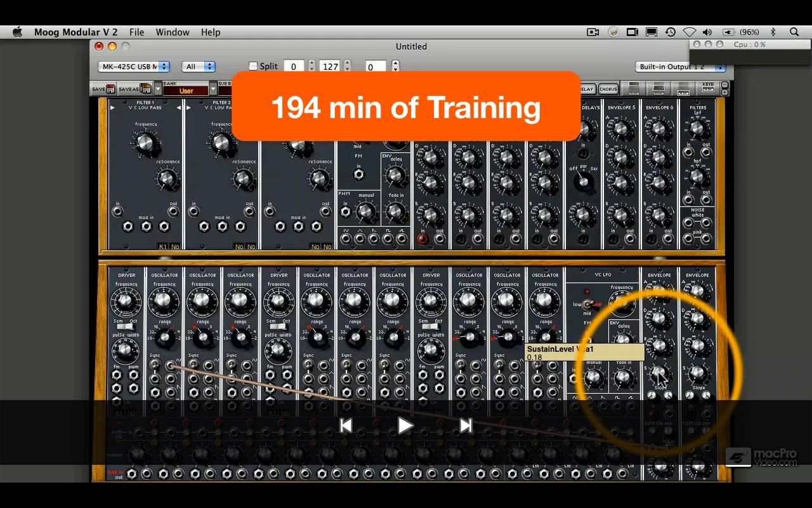The height and width of the screenshot is (508, 812).
Task: Click the Filter 2 "in" jack
Action: (193, 212)
